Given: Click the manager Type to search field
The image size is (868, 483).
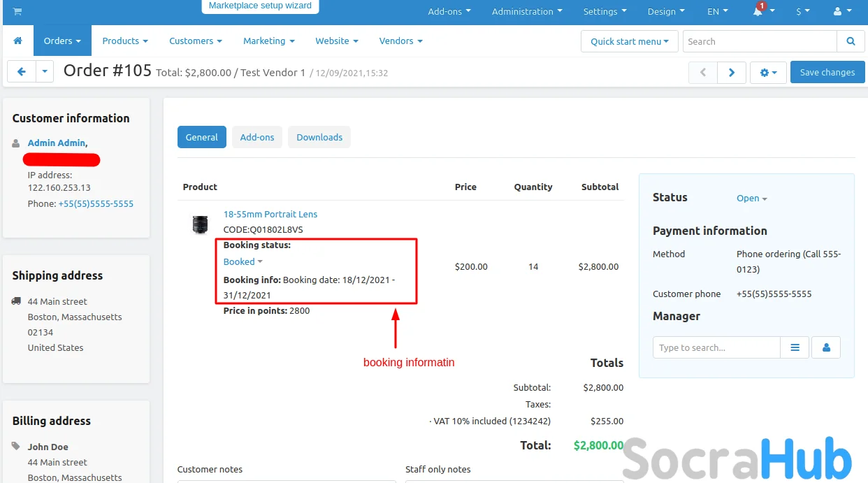Looking at the screenshot, I should 716,347.
